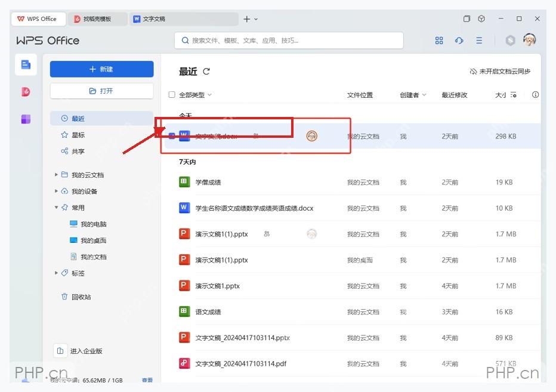Switch to the 找稻壳模板 tab
556x392 pixels.
point(98,19)
